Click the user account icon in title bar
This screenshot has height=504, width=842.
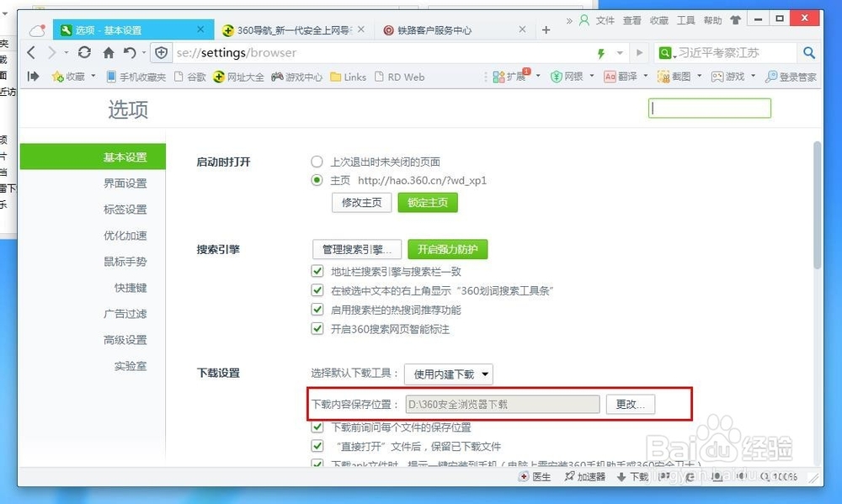[x=584, y=20]
